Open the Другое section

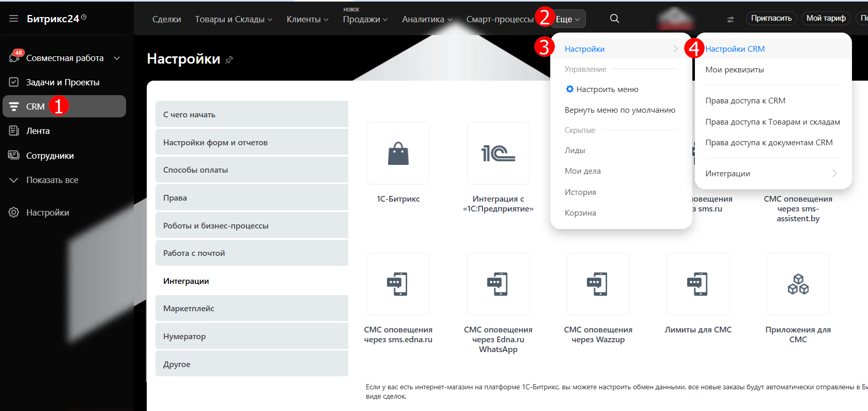tap(252, 364)
